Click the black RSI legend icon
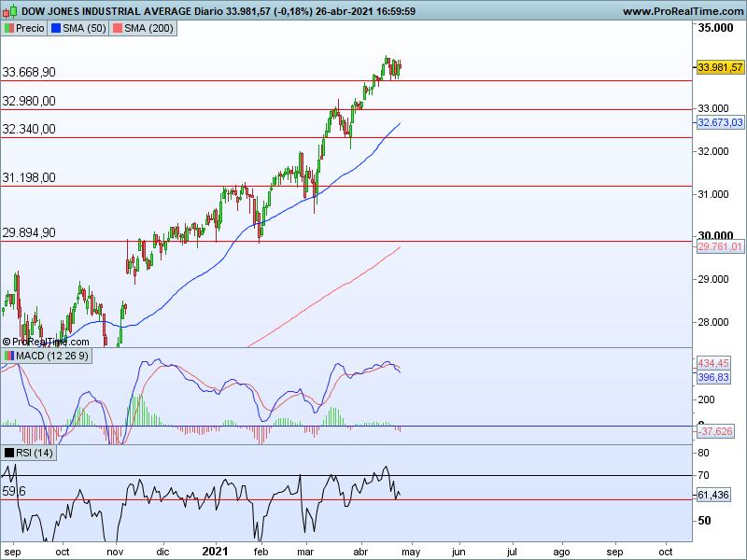This screenshot has width=747, height=560. point(9,453)
